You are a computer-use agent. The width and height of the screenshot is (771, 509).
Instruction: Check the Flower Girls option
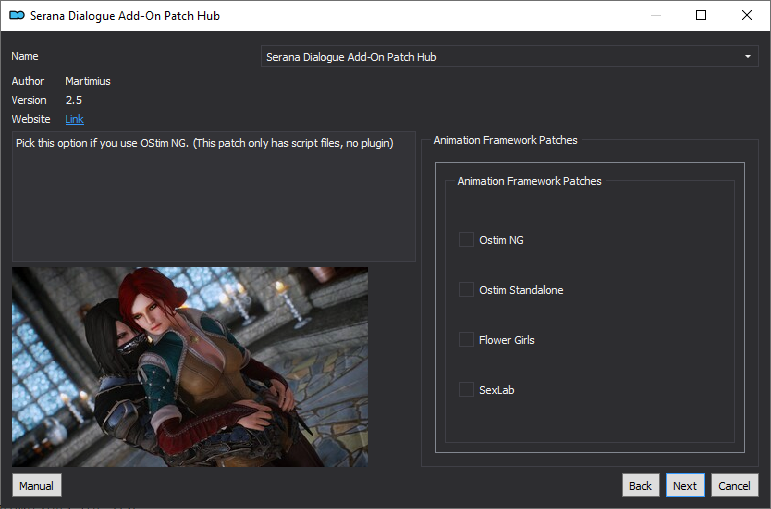coord(466,340)
